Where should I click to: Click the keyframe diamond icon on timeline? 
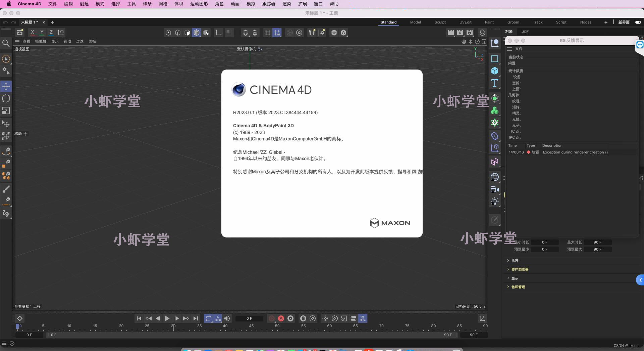(19, 318)
